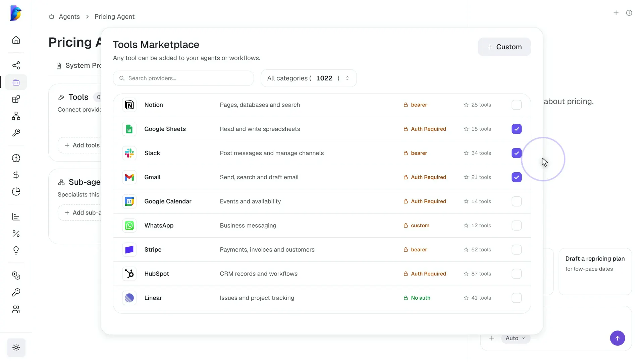Image resolution: width=644 pixels, height=362 pixels.
Task: Click the HubSpot provider icon
Action: [x=129, y=274]
